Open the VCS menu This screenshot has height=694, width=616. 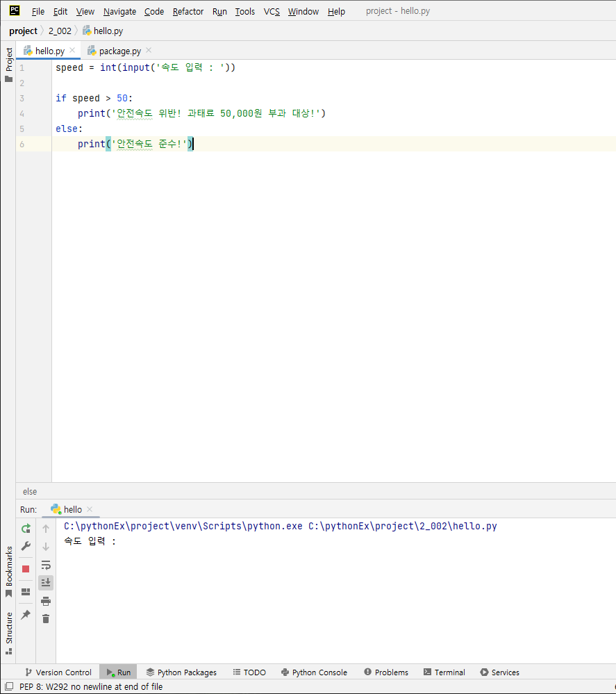tap(272, 12)
